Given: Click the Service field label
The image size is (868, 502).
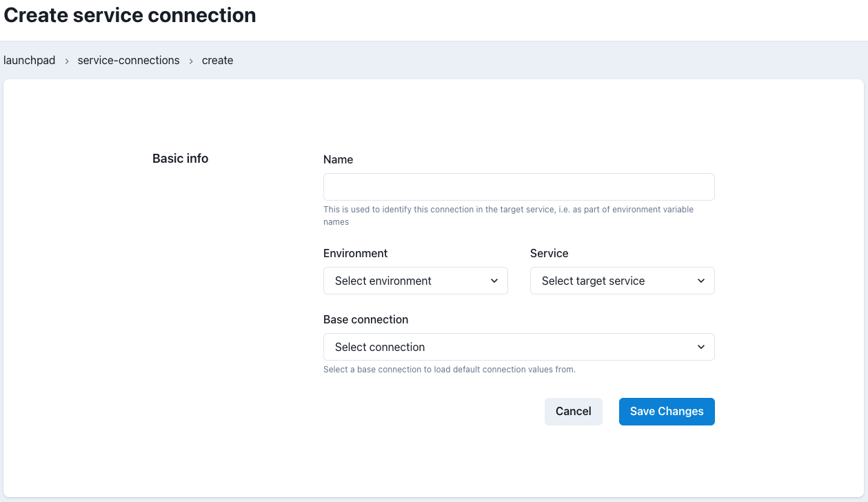Looking at the screenshot, I should click(549, 253).
